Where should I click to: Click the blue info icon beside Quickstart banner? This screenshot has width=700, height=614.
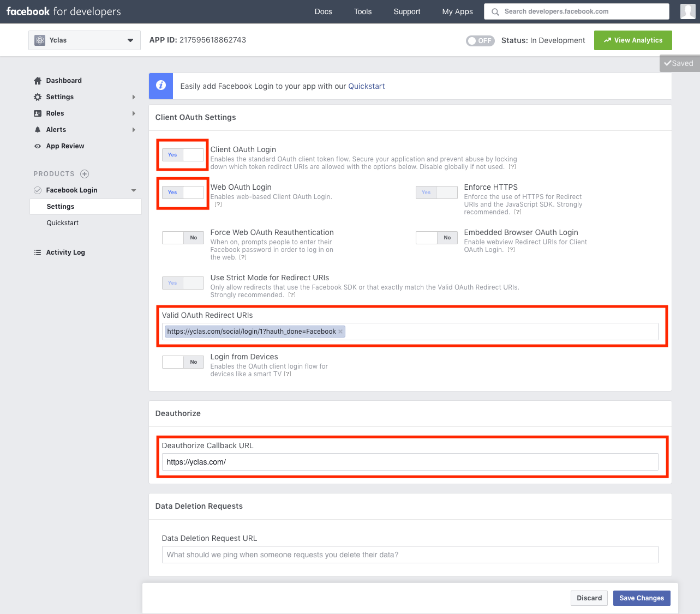161,86
